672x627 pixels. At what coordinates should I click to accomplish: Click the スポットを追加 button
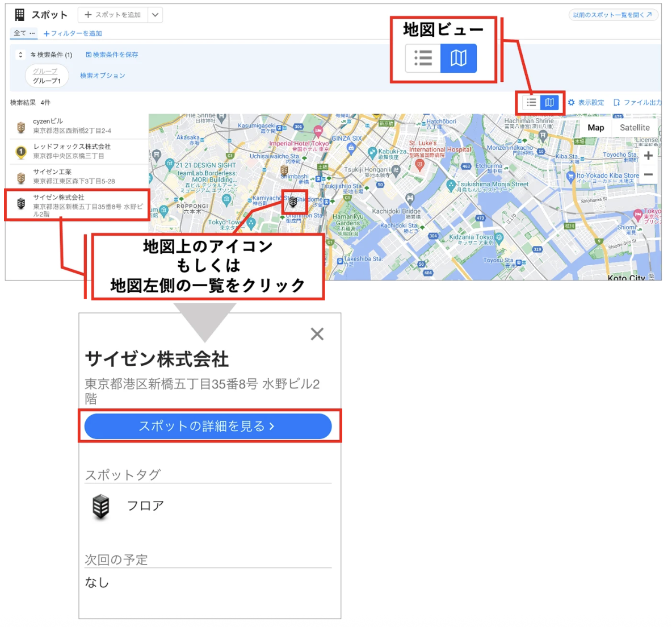point(113,15)
